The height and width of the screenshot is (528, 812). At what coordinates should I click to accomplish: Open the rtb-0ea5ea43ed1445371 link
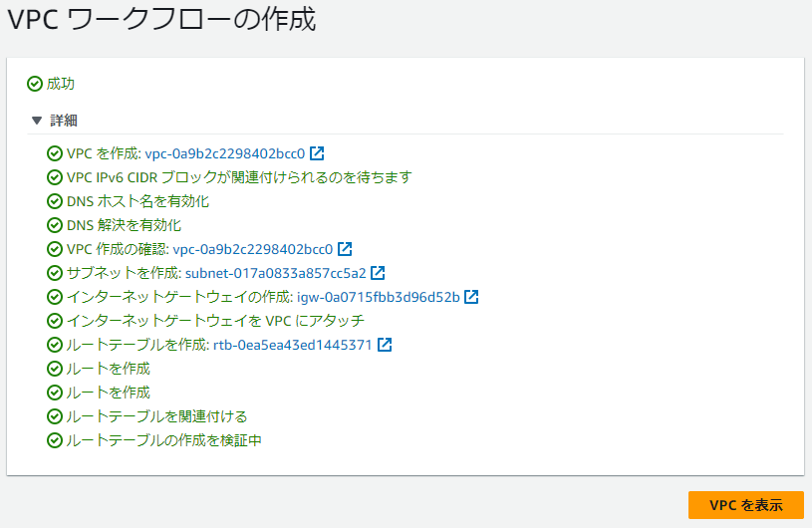(292, 345)
